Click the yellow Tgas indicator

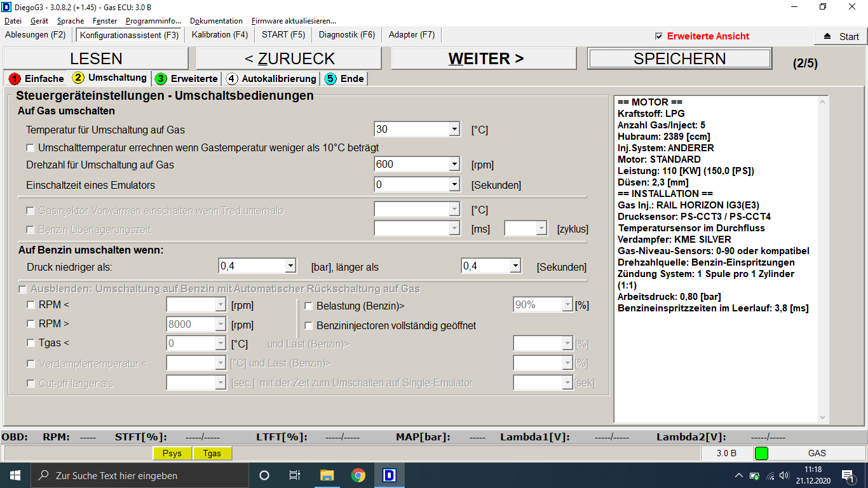click(212, 453)
